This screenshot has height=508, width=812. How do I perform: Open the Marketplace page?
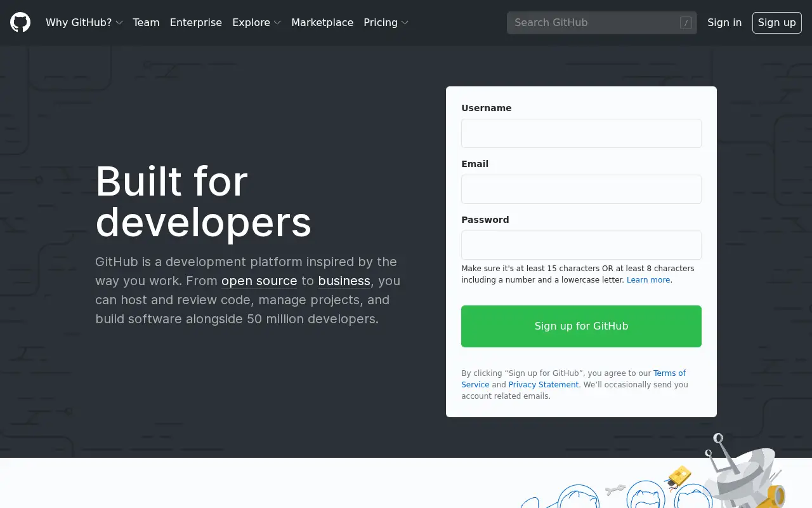[x=322, y=23]
